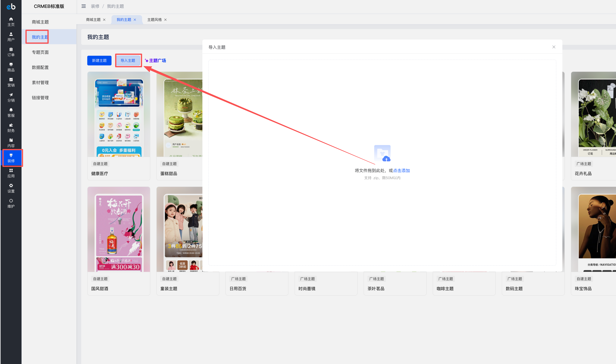Open the 健康医疗 theme thumbnail

119,114
